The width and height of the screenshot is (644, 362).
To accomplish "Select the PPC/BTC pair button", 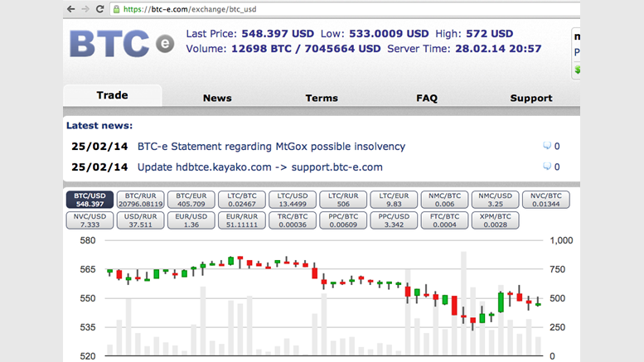I will (343, 220).
